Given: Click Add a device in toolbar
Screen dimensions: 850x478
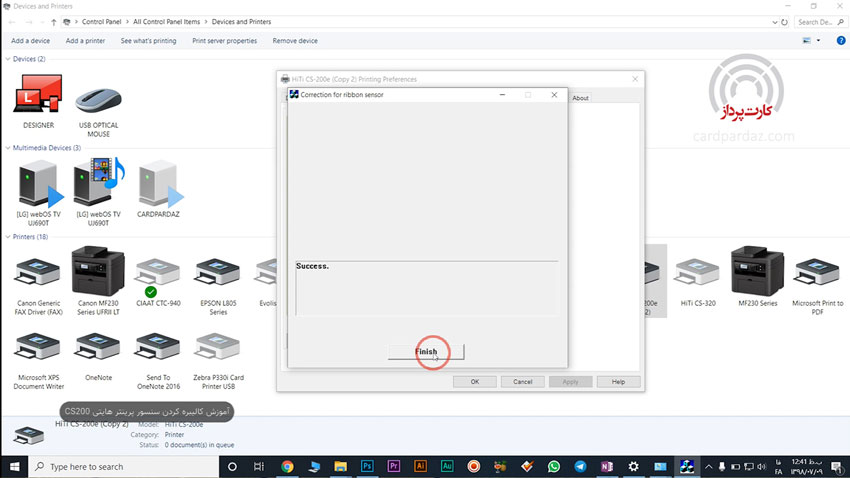Looking at the screenshot, I should (30, 41).
